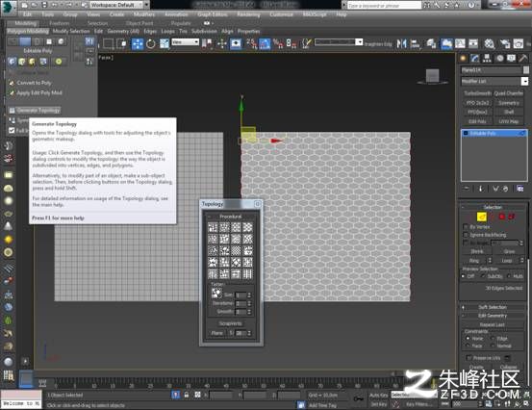The image size is (532, 410).
Task: Select Preview Selection SubObj radio
Action: point(483,276)
